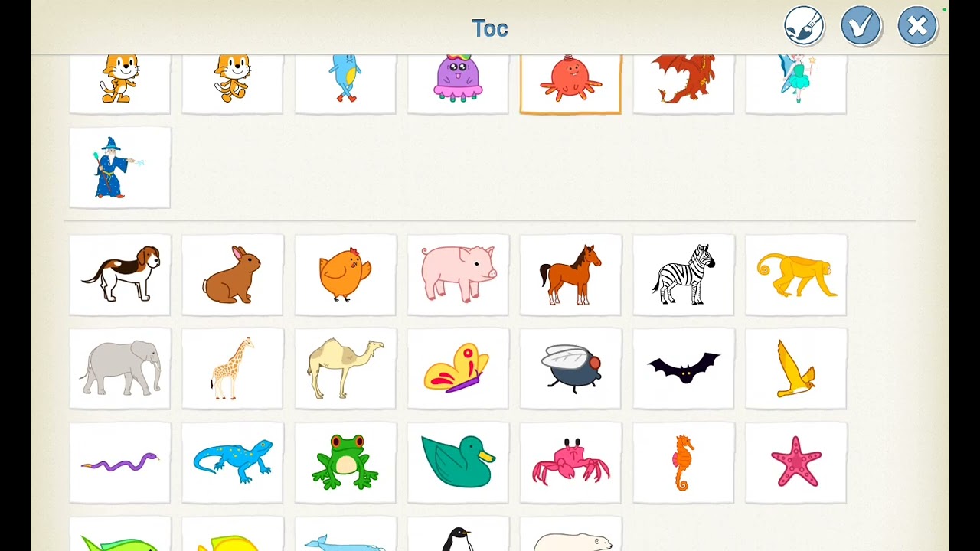The width and height of the screenshot is (980, 551).
Task: Select the yellow butterfly sprite
Action: pyautogui.click(x=458, y=368)
